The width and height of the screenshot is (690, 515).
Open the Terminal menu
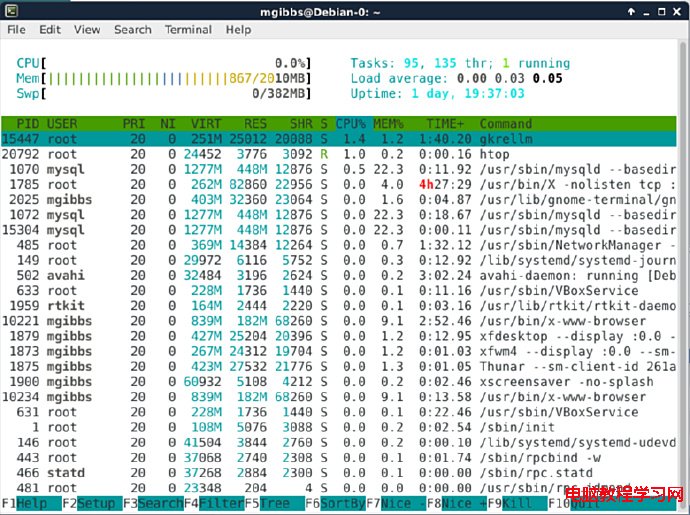pyautogui.click(x=188, y=29)
